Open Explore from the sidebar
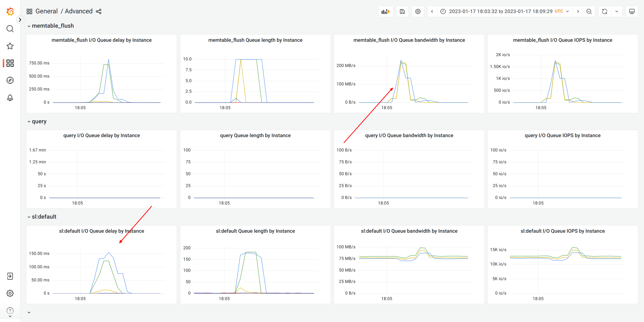Viewport: 644px width, 322px height. pos(10,80)
